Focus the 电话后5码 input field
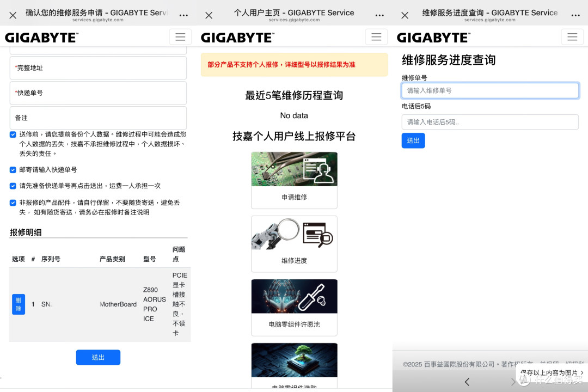588x392 pixels. point(490,122)
